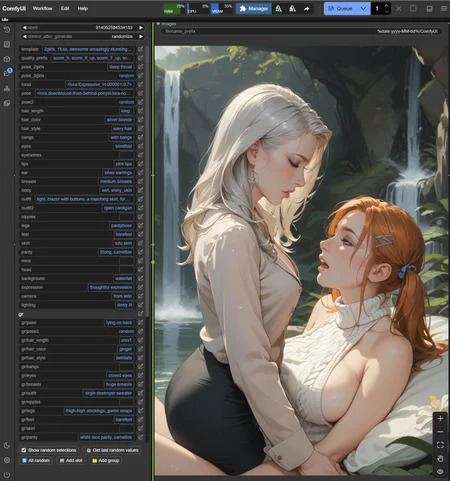Click the fit view icon on canvas
The image size is (450, 481).
pos(440,445)
